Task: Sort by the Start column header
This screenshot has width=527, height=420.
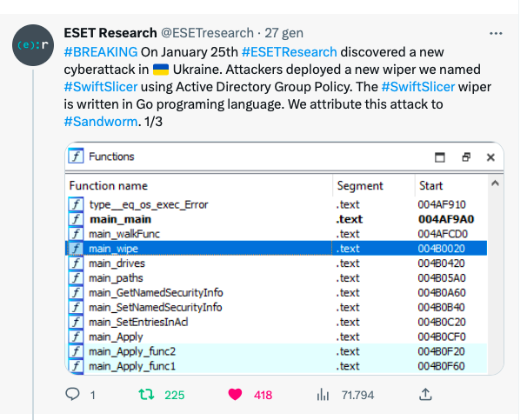Action: click(x=430, y=185)
